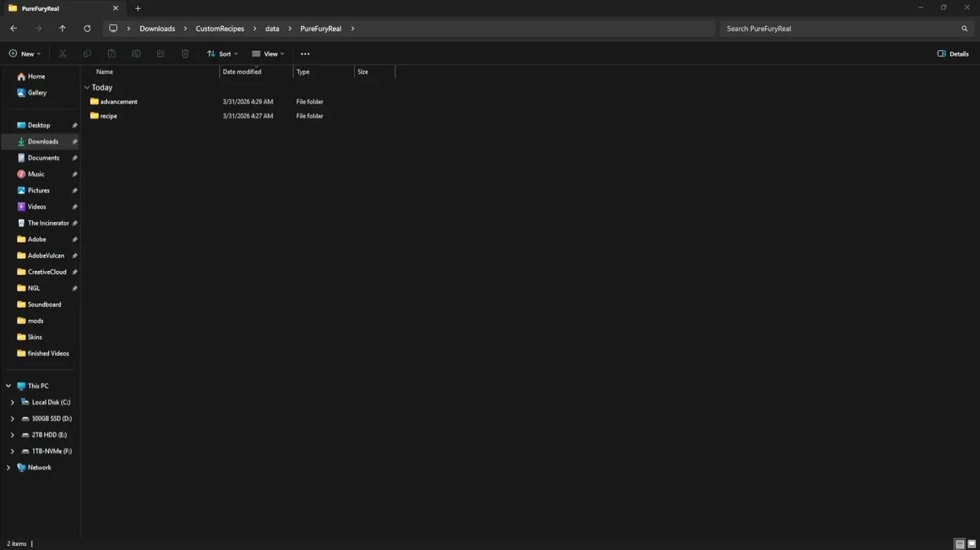Open Adobe folder in navigation pane
980x550 pixels.
[35, 239]
